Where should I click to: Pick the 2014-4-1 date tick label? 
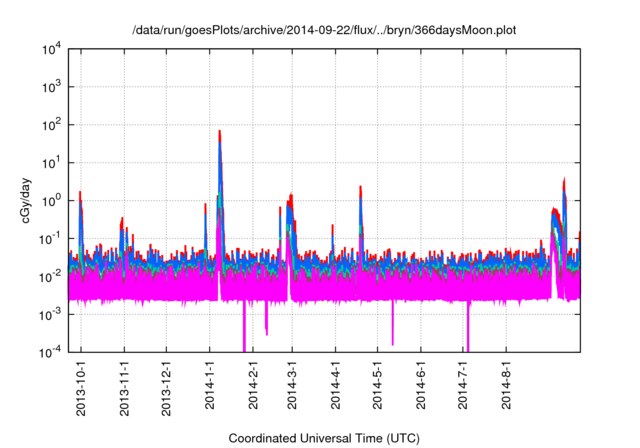[335, 386]
